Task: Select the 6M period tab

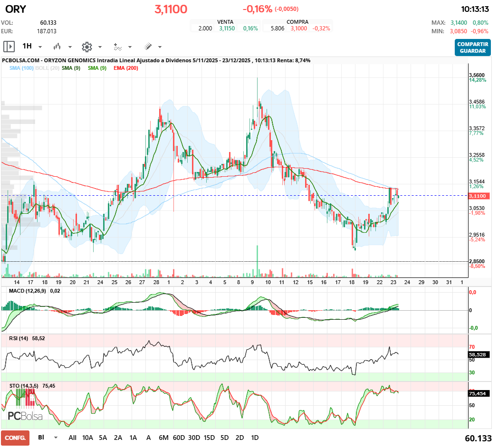Action: [164, 437]
